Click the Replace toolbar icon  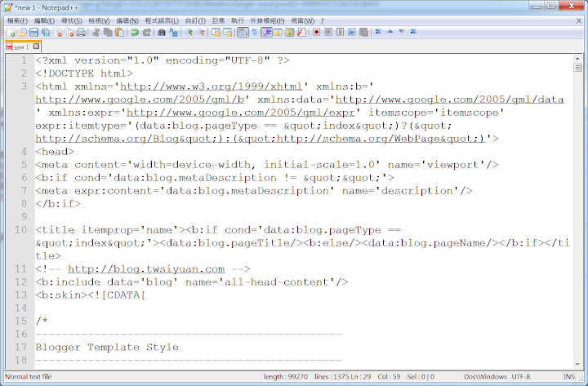174,32
